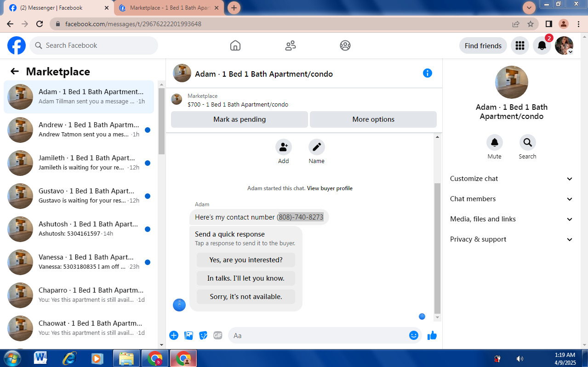This screenshot has height=367, width=588.
Task: Click the phone number (808)-740-8273
Action: pyautogui.click(x=301, y=217)
